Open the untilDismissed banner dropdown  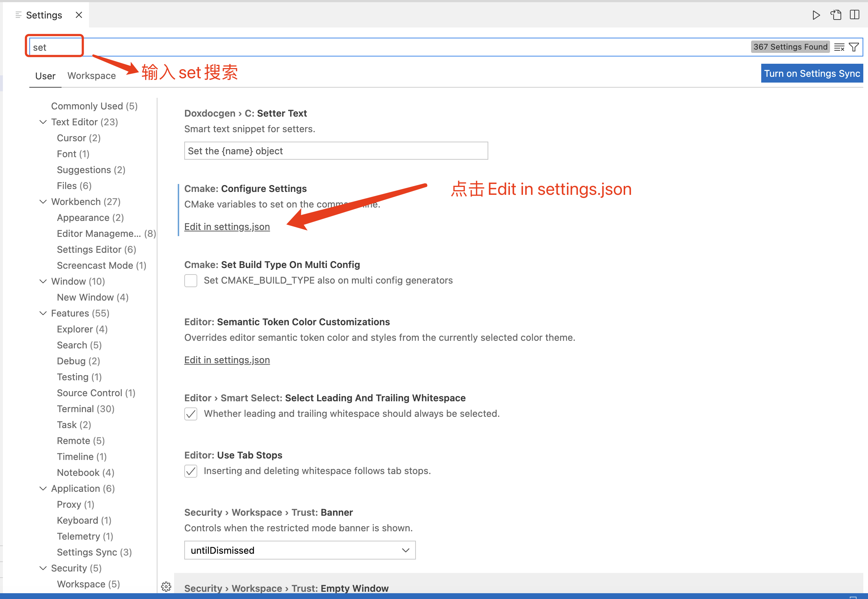300,550
